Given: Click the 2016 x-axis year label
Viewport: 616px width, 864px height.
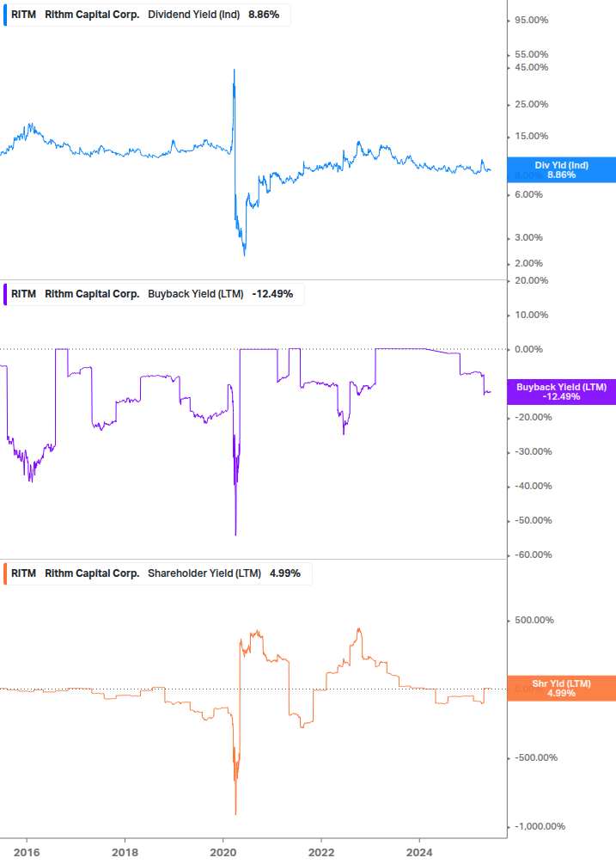Looking at the screenshot, I should 27,853.
